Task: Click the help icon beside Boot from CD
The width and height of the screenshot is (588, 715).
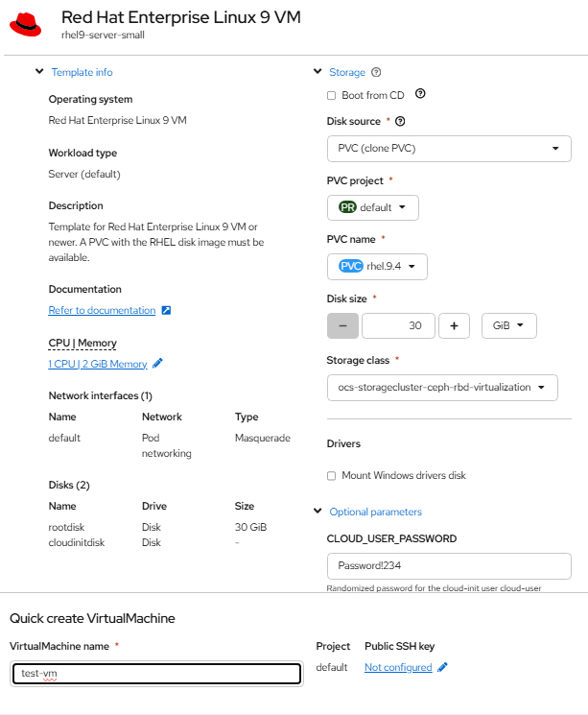Action: pos(420,94)
